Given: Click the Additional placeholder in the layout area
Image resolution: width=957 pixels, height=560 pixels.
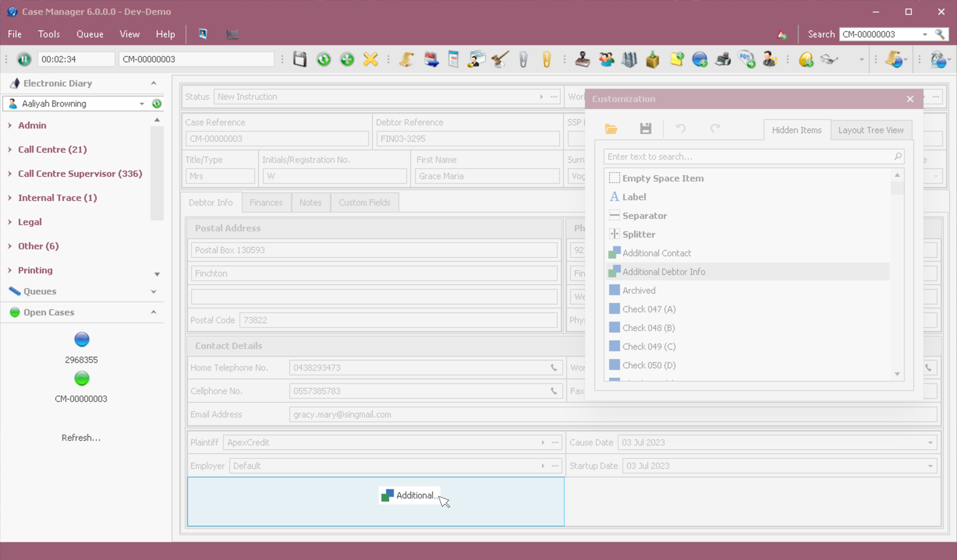Looking at the screenshot, I should pyautogui.click(x=410, y=496).
